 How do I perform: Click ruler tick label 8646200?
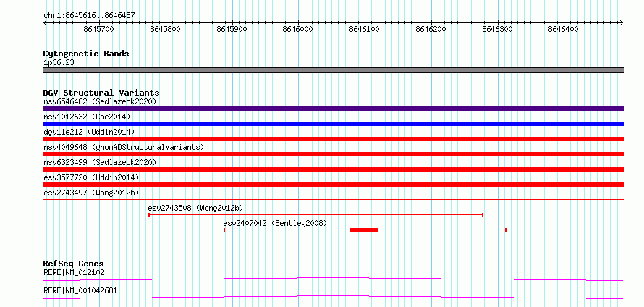click(431, 29)
